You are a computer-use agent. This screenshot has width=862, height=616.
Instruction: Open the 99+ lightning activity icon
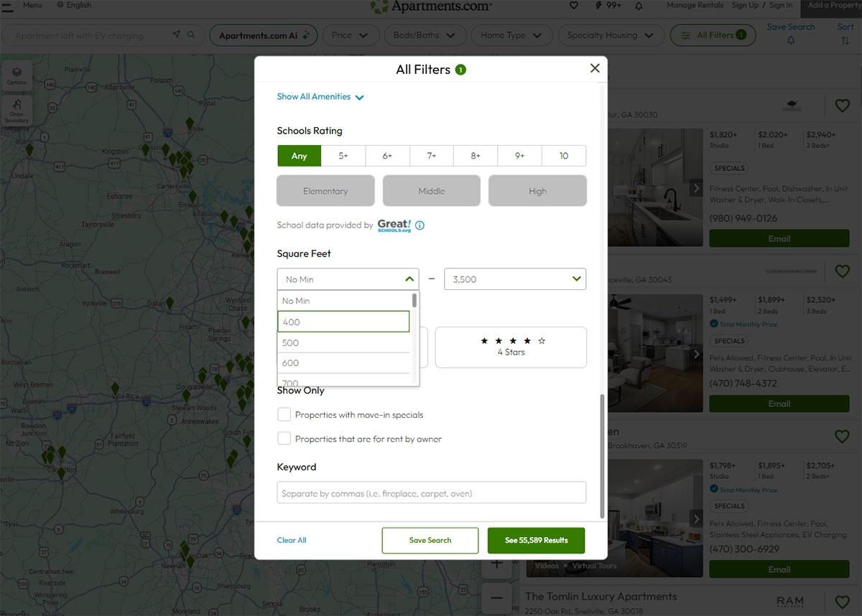tap(608, 5)
